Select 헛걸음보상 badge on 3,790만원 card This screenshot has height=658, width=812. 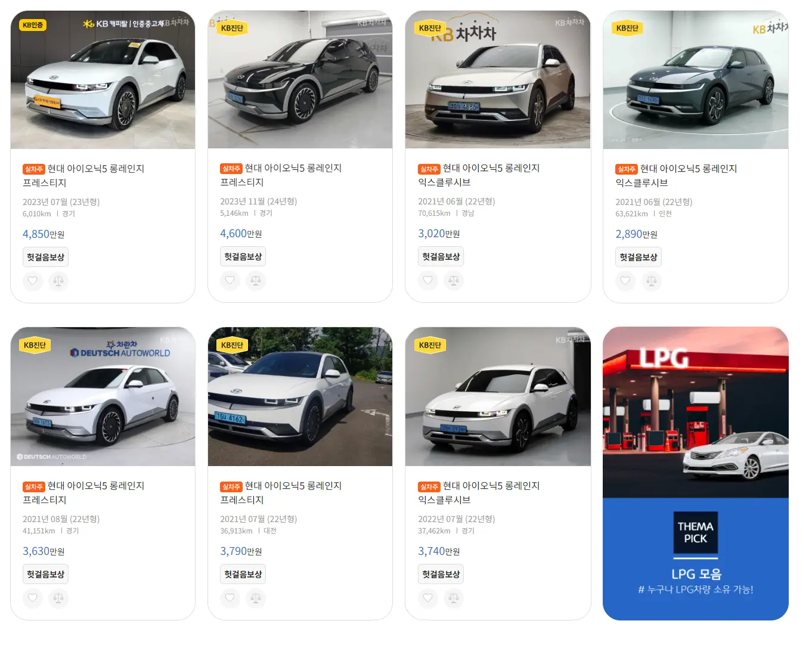tap(243, 574)
